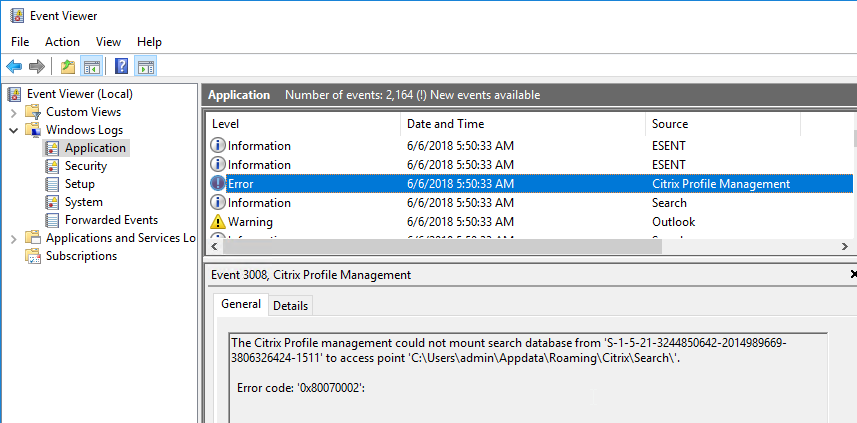This screenshot has width=857, height=423.
Task: Expand the Custom Views node
Action: pos(14,113)
